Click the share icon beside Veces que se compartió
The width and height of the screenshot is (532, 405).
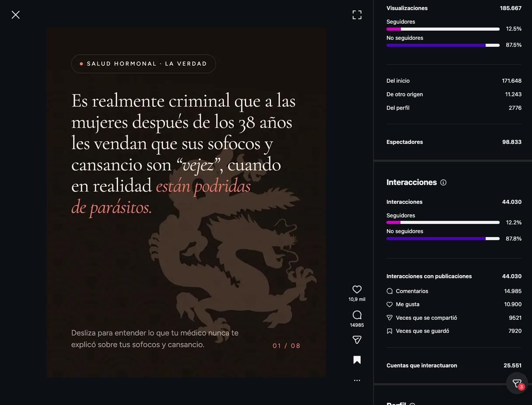(389, 318)
